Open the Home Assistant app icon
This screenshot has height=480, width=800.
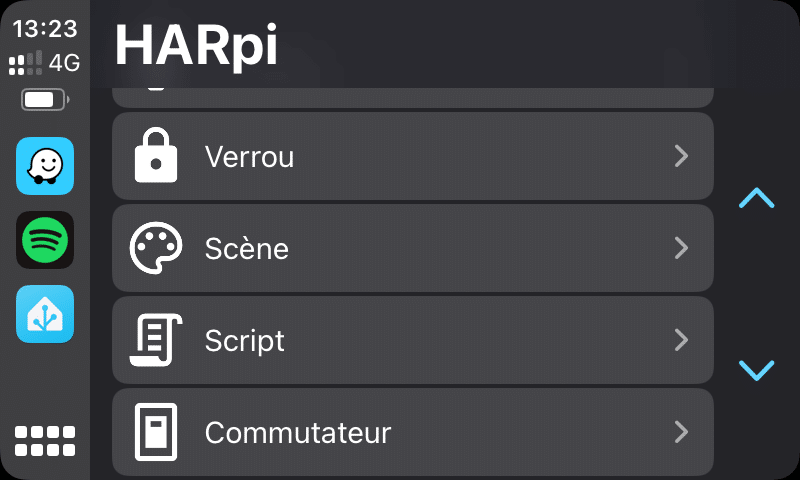tap(45, 314)
